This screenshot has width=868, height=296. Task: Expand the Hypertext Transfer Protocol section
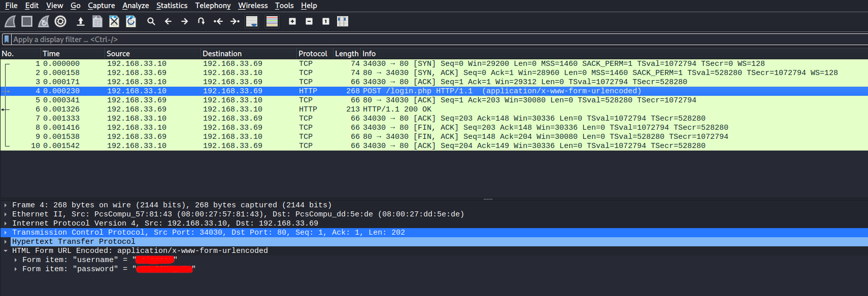click(x=6, y=242)
